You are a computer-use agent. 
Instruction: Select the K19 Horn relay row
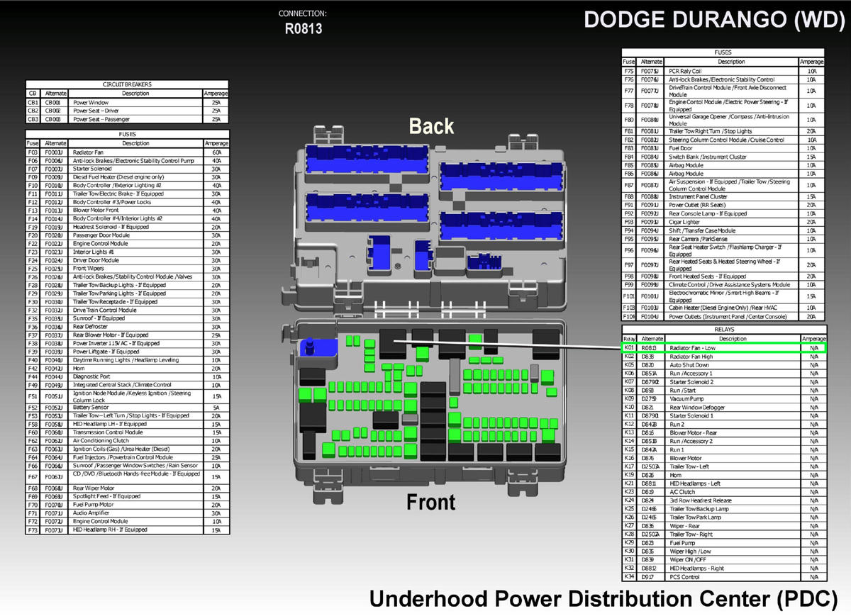point(723,475)
